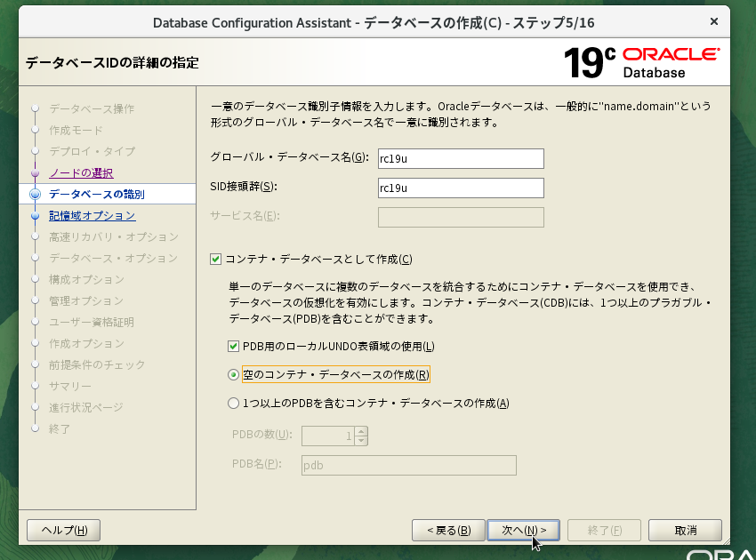
Task: Click the 構成オプション step label
Action: point(86,279)
